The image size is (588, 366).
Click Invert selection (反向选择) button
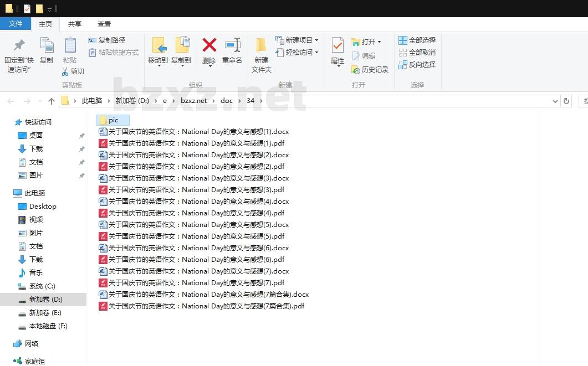point(417,65)
